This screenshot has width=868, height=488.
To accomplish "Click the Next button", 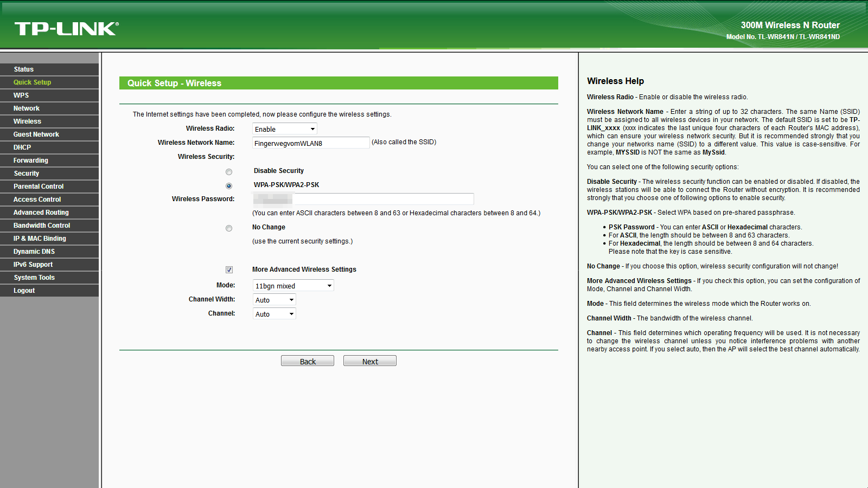I will click(x=370, y=361).
